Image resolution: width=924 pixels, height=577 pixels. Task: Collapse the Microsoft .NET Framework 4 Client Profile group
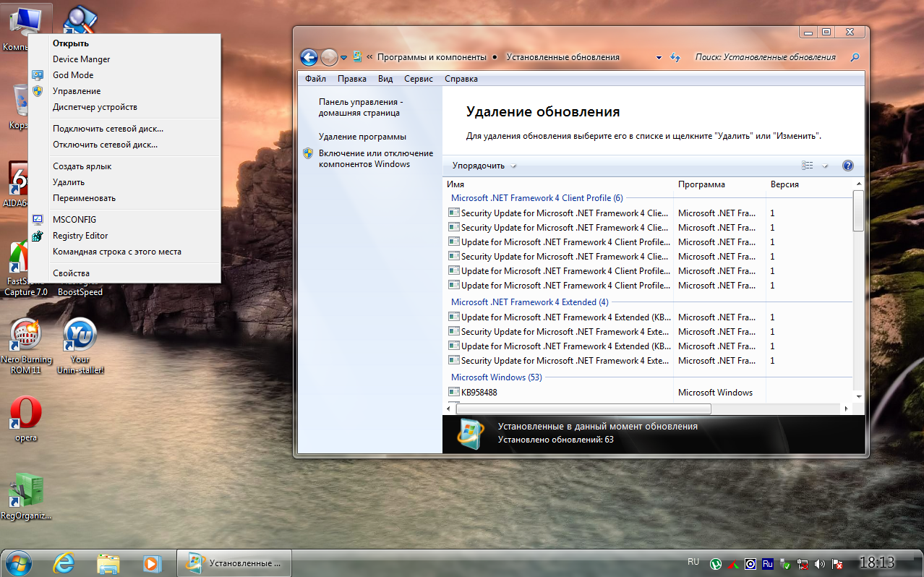536,198
